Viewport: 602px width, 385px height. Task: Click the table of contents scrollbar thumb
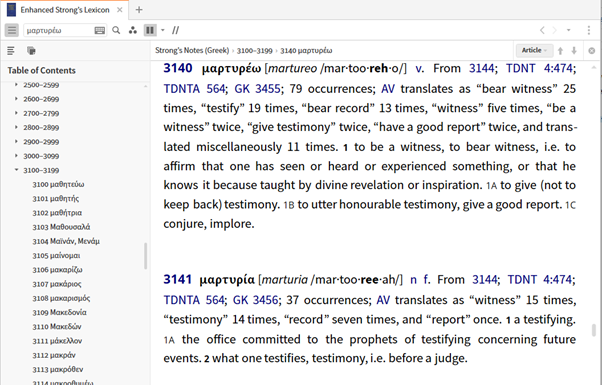[x=146, y=256]
